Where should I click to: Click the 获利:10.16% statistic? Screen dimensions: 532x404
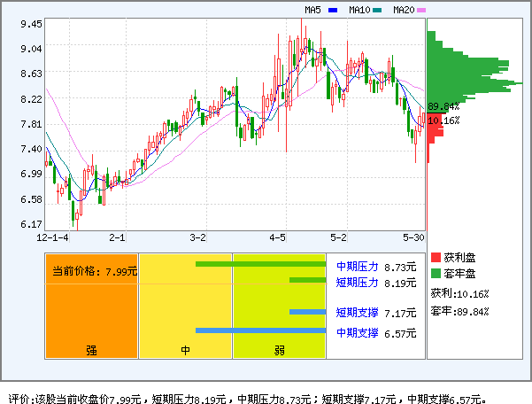[459, 293]
